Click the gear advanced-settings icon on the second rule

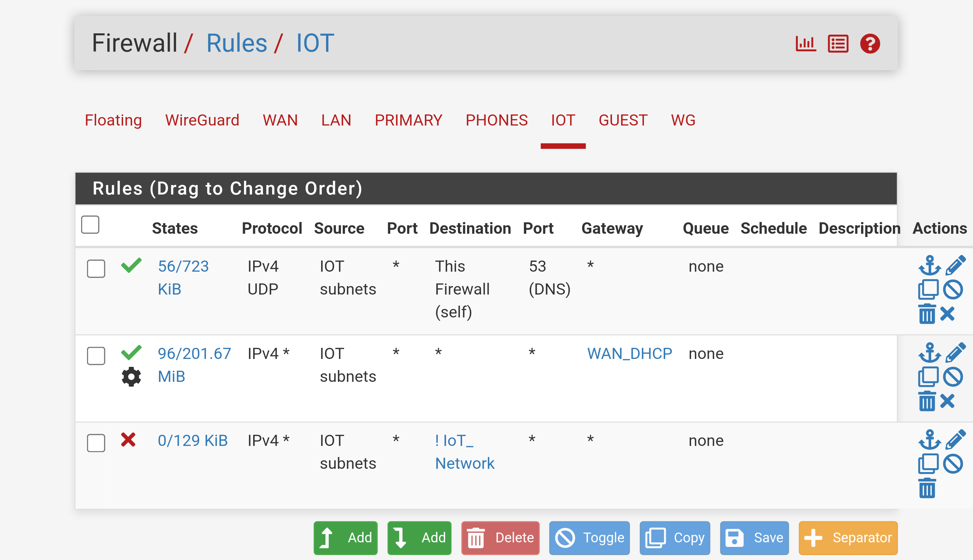[131, 377]
